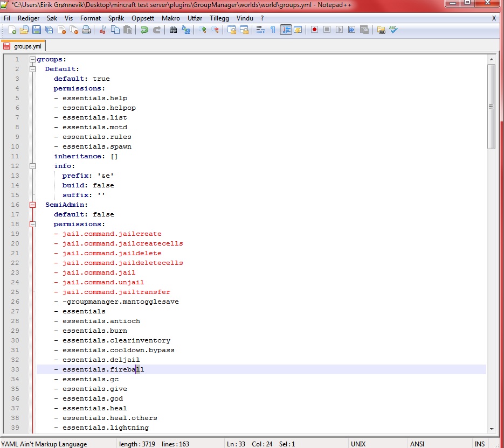This screenshot has height=448, width=504.
Task: Open the Makro menu
Action: tap(171, 18)
